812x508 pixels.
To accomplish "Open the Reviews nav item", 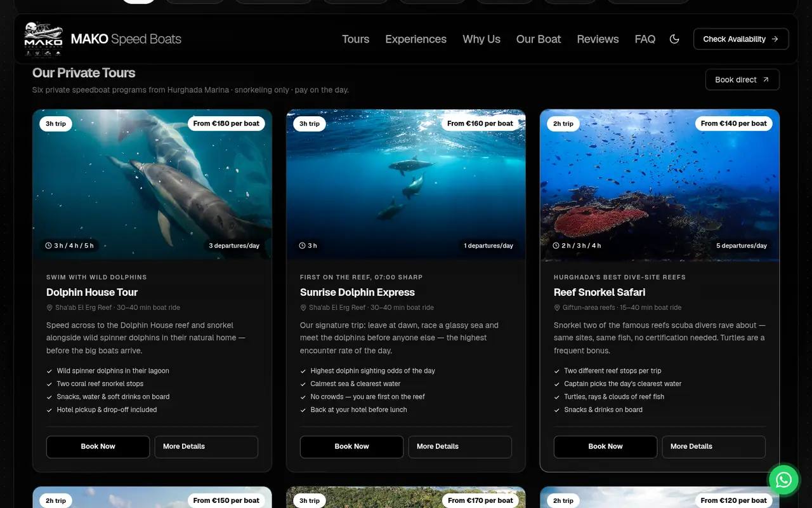I will [598, 39].
